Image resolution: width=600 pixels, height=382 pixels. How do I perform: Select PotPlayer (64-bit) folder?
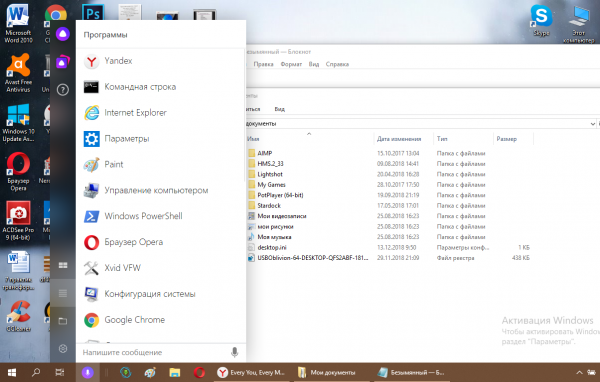(x=280, y=195)
